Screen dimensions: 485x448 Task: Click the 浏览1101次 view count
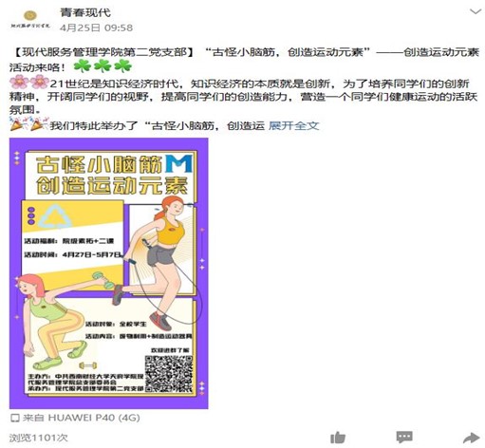tap(39, 438)
